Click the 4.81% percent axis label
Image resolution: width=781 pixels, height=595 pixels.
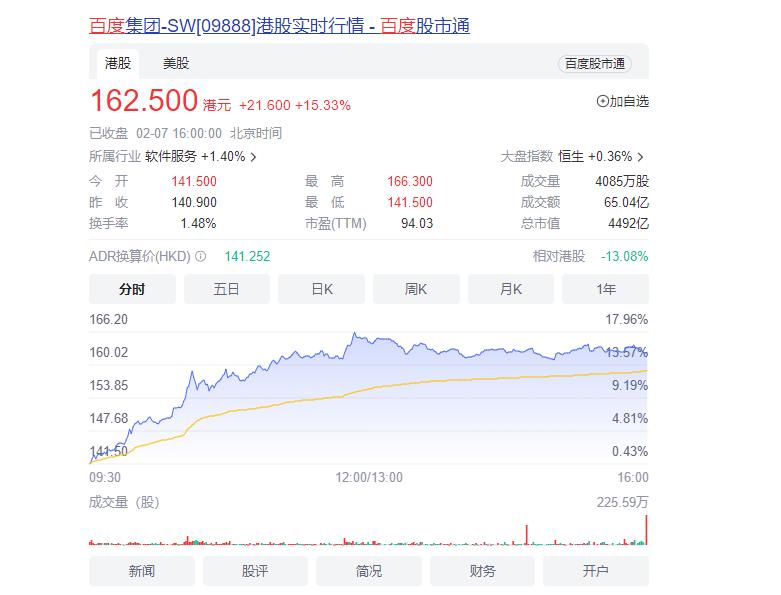pyautogui.click(x=630, y=418)
